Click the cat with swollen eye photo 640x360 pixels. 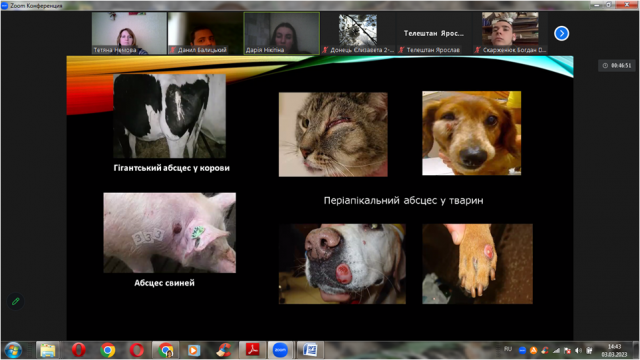tap(333, 134)
